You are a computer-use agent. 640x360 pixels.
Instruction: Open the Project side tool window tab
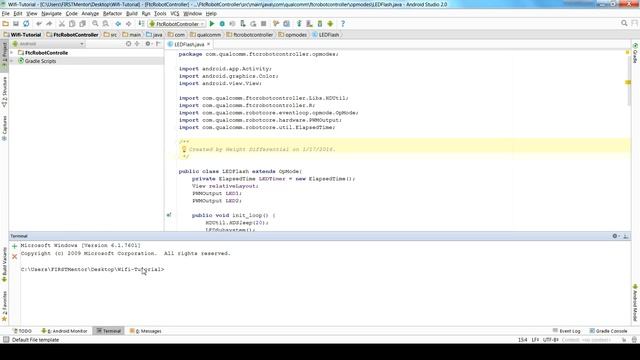[x=4, y=55]
